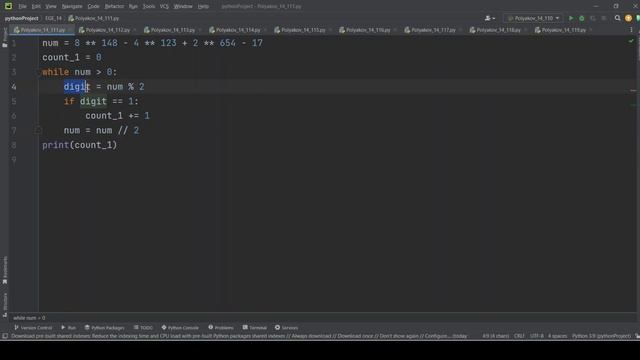Click the 'while num > 0' editor breadcrumb
The height and width of the screenshot is (360, 640).
(29, 318)
